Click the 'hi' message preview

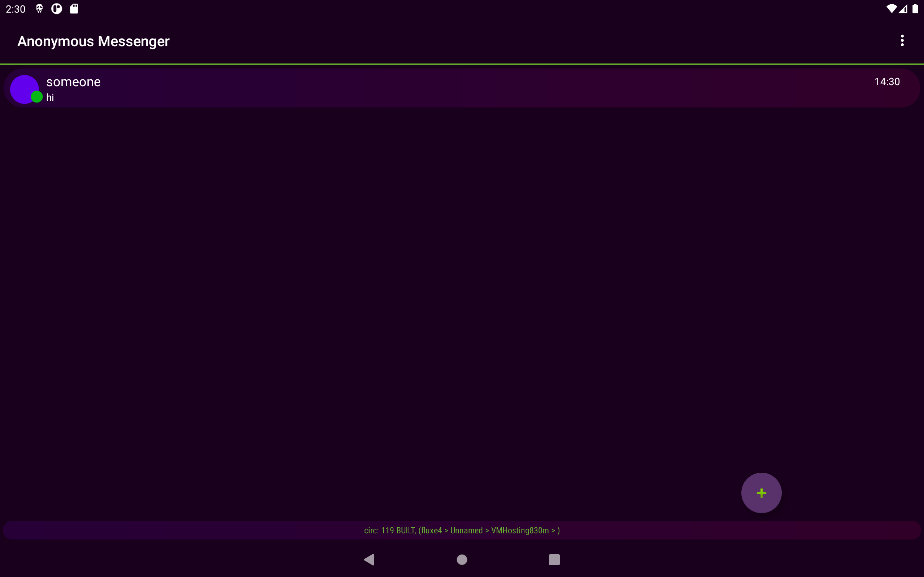50,98
